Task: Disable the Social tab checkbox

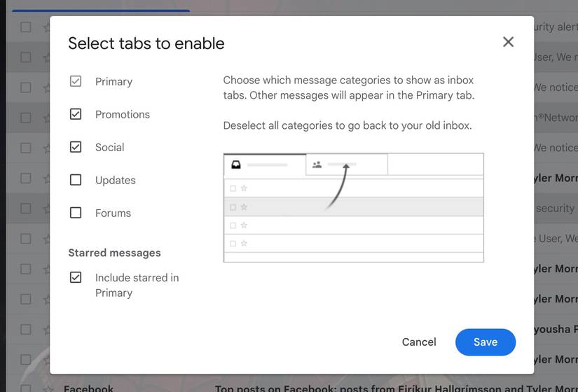Action: pos(76,147)
